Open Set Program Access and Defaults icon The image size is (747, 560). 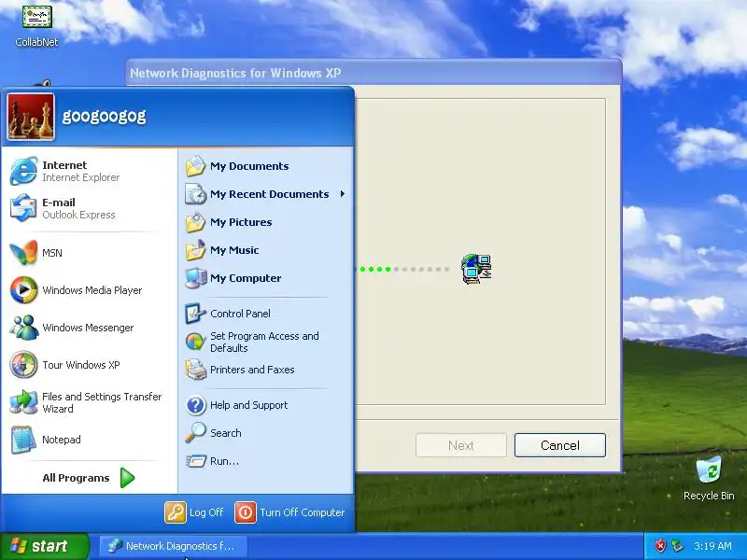(x=195, y=342)
